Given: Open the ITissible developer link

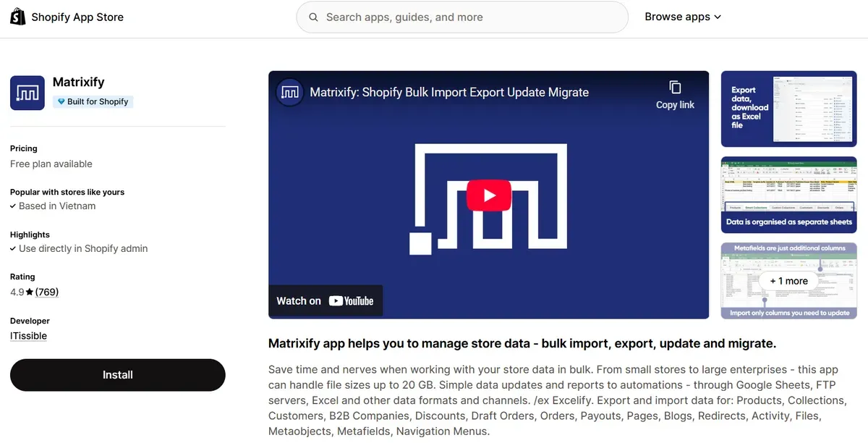Looking at the screenshot, I should (x=28, y=335).
